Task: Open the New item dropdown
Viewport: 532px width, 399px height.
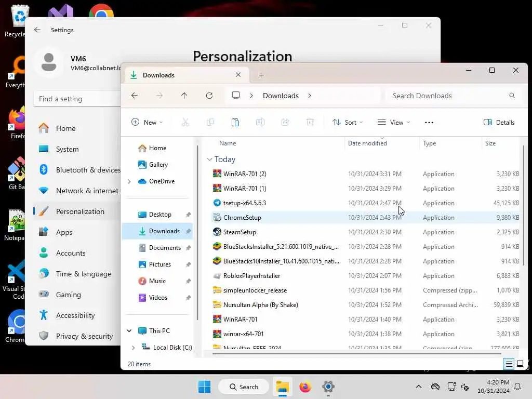Action: (147, 123)
